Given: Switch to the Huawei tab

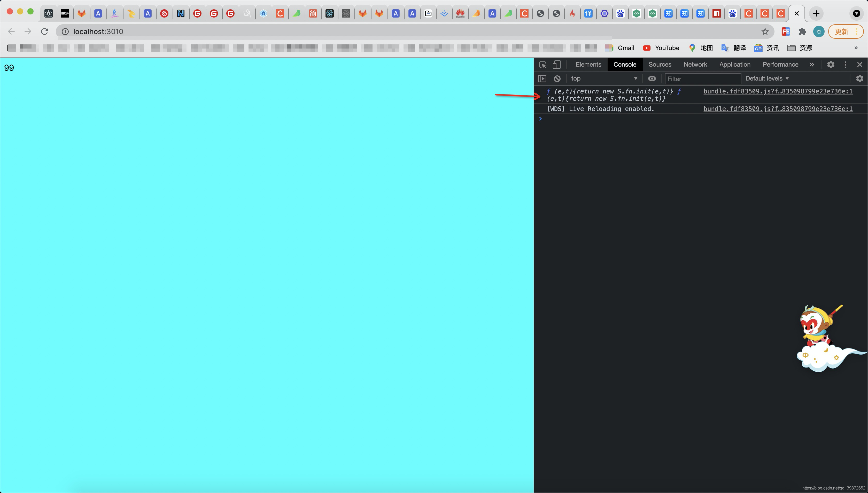Looking at the screenshot, I should click(x=460, y=13).
